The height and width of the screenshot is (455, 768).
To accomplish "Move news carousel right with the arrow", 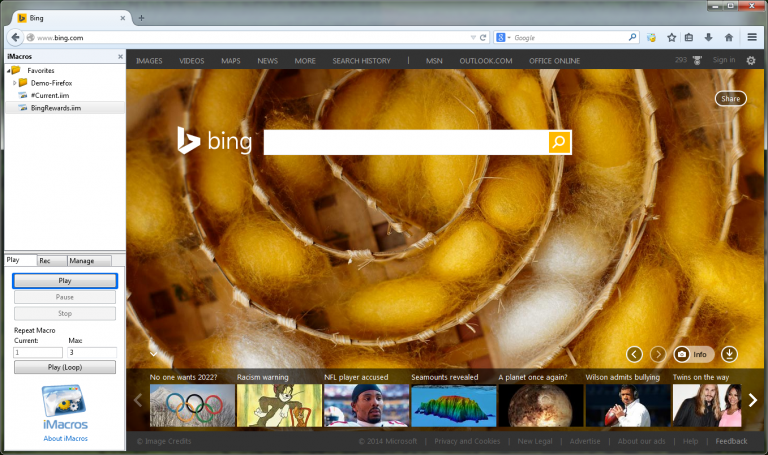I will pos(753,400).
